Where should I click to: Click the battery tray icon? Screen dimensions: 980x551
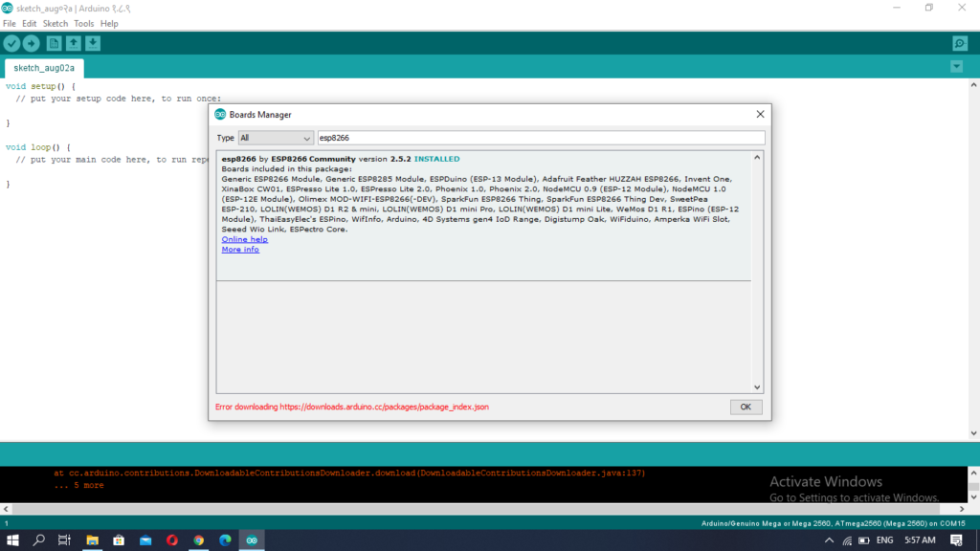864,540
